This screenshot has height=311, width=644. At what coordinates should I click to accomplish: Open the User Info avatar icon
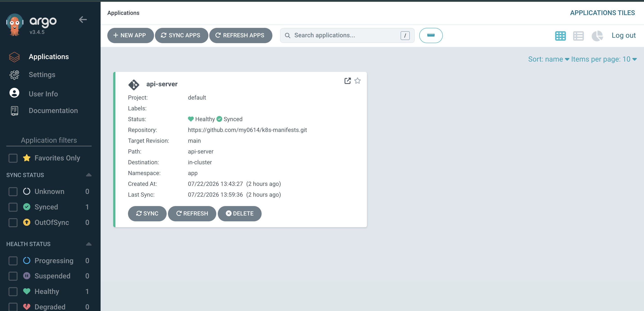14,93
